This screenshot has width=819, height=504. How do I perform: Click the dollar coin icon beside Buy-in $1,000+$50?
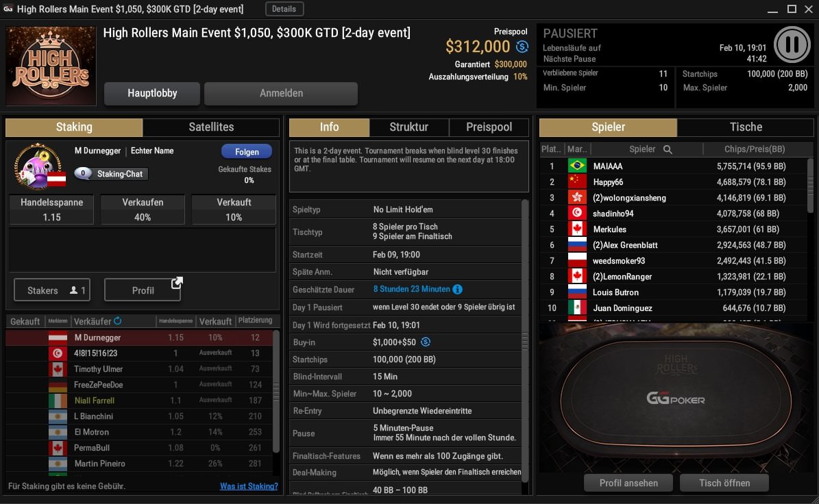426,342
